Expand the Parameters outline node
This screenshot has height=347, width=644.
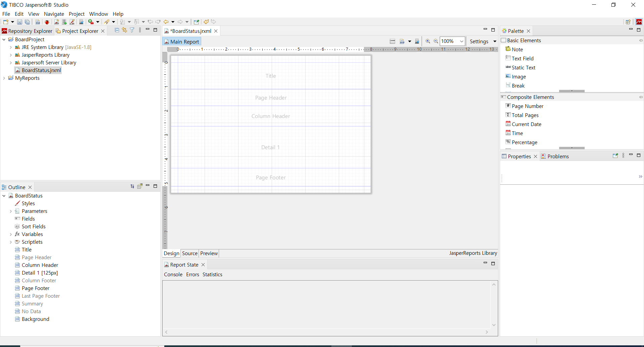(11, 211)
